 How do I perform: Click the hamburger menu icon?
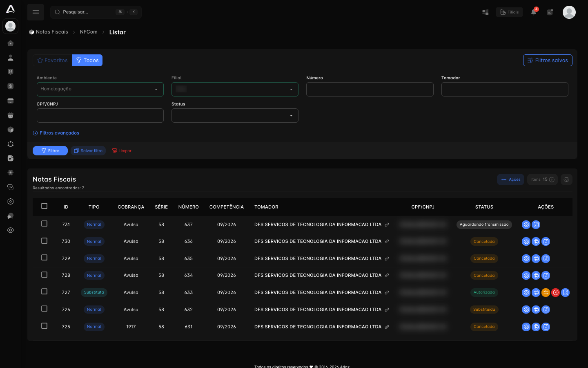coord(36,12)
